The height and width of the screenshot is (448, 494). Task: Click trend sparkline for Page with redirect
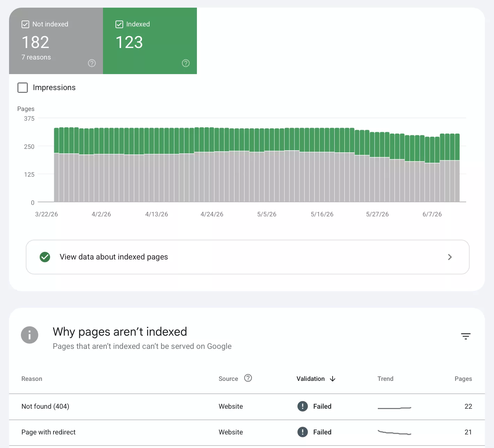[395, 432]
